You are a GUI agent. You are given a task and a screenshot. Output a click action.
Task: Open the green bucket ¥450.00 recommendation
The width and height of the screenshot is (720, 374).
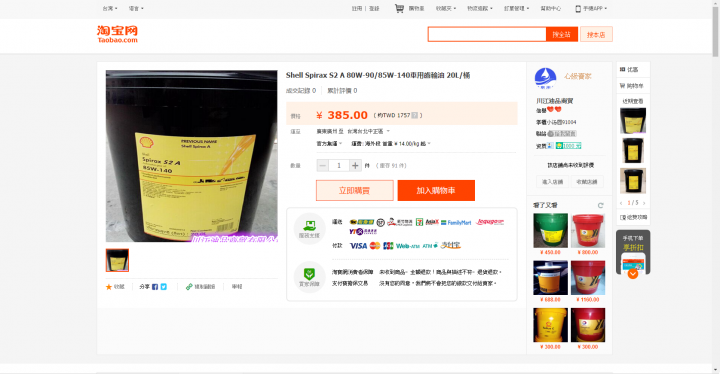coord(550,231)
